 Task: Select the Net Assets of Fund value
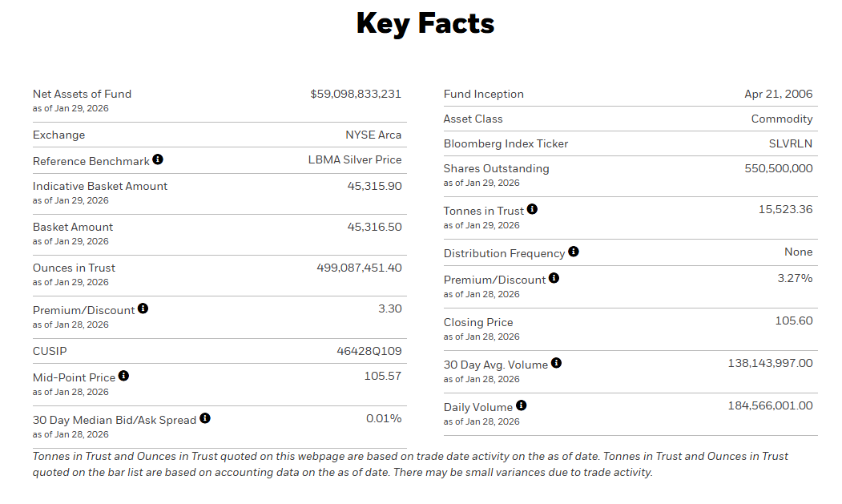pyautogui.click(x=356, y=94)
